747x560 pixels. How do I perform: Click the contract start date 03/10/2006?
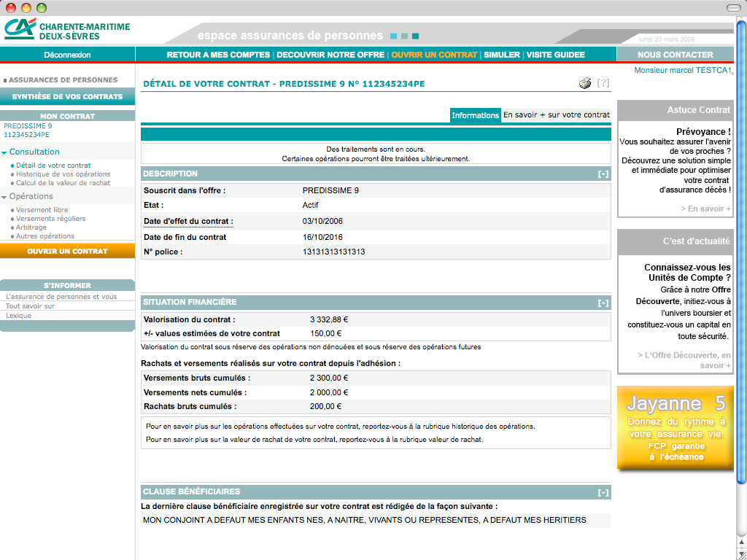pos(322,222)
